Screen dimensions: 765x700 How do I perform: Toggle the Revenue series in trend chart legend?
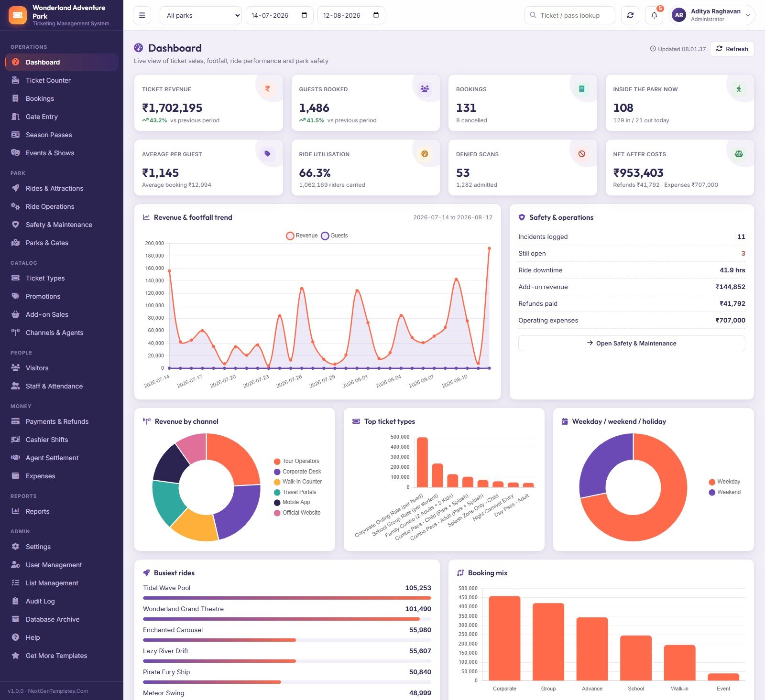pyautogui.click(x=302, y=236)
